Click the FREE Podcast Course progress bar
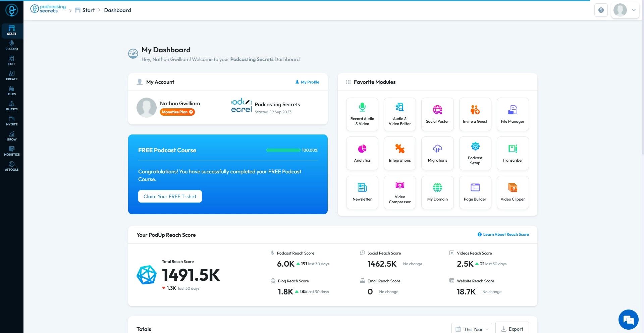The width and height of the screenshot is (644, 333). tap(283, 150)
